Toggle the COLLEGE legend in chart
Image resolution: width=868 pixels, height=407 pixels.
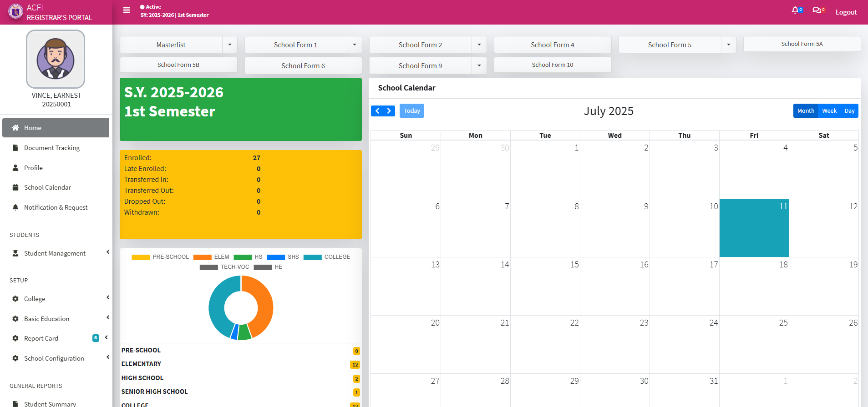point(326,257)
